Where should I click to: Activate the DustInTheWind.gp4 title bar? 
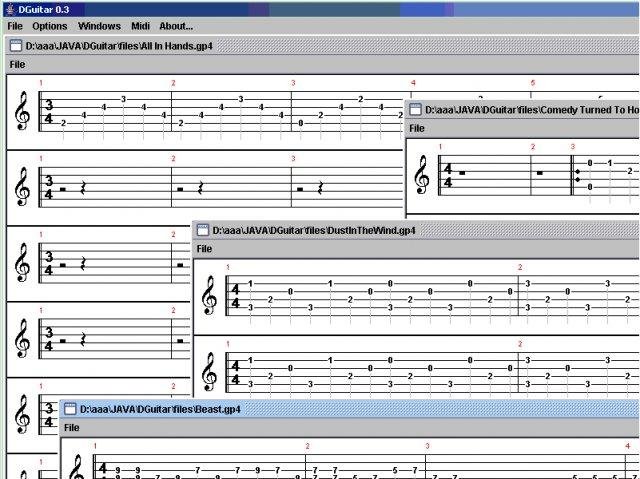416,231
